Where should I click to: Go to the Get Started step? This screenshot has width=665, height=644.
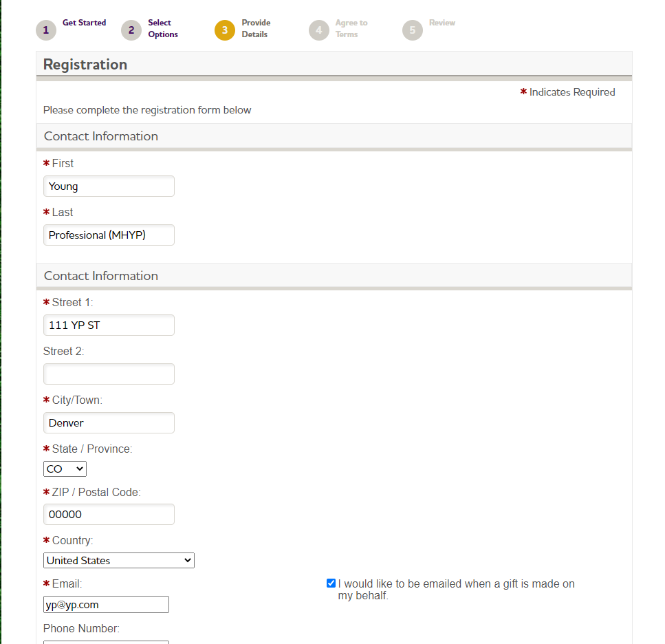pos(85,23)
